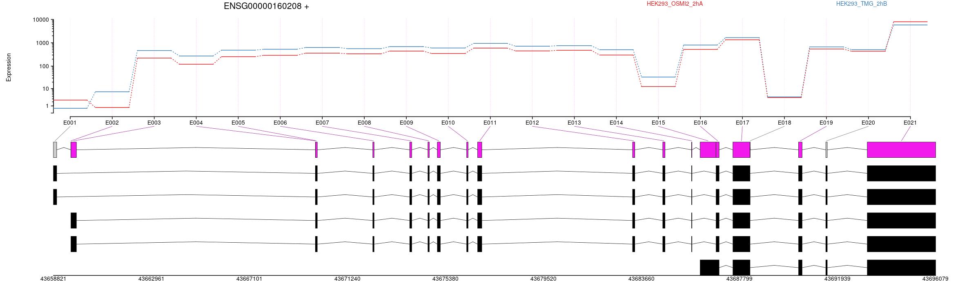The width and height of the screenshot is (980, 286).
Task: Click exon label E016
Action: [700, 123]
